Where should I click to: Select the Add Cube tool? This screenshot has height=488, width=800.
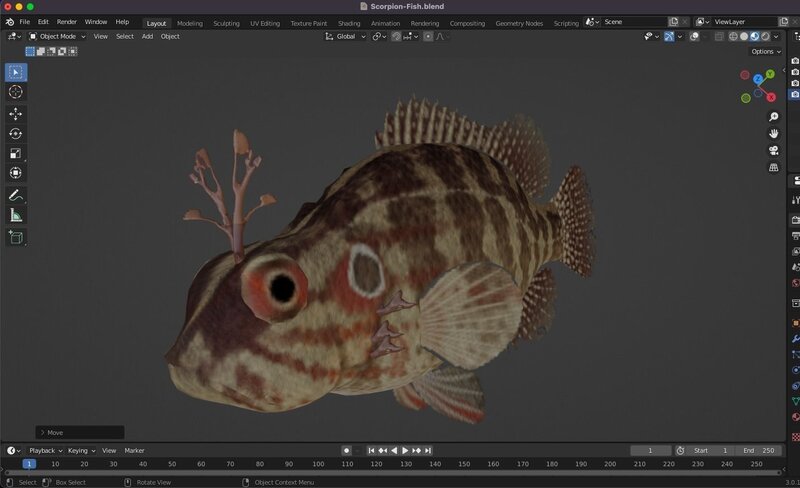point(16,237)
